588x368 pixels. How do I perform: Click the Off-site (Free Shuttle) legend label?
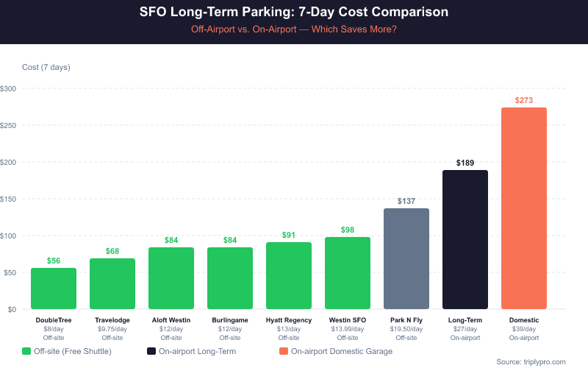[73, 351]
